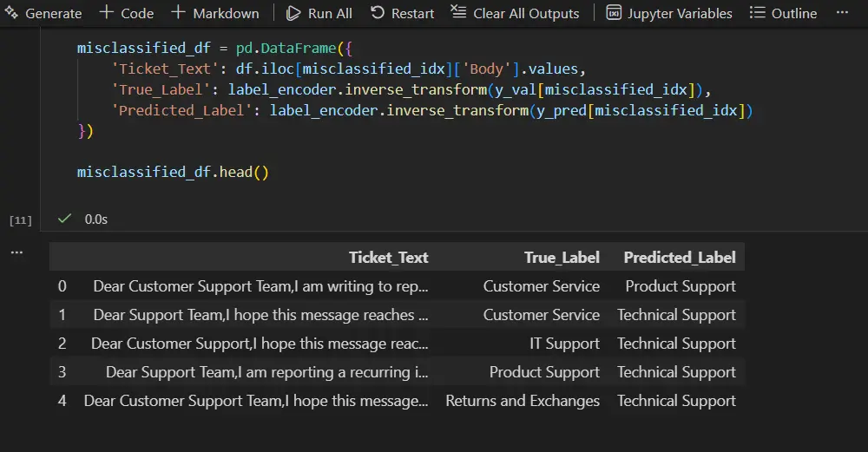Click the IT Support table cell

pos(564,344)
